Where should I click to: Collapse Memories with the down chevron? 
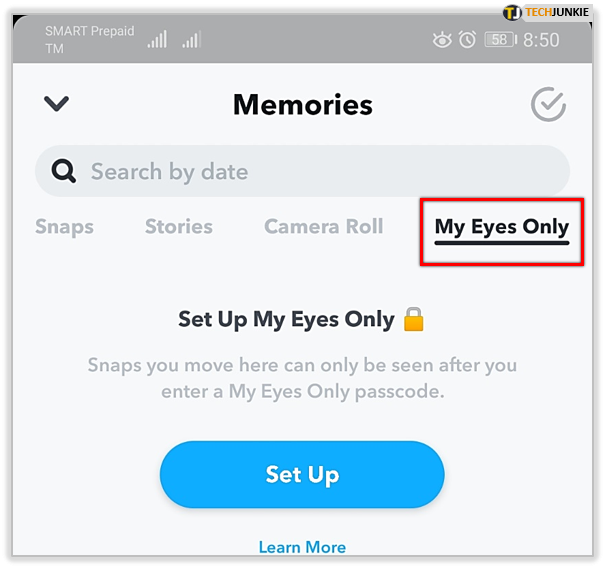(56, 103)
